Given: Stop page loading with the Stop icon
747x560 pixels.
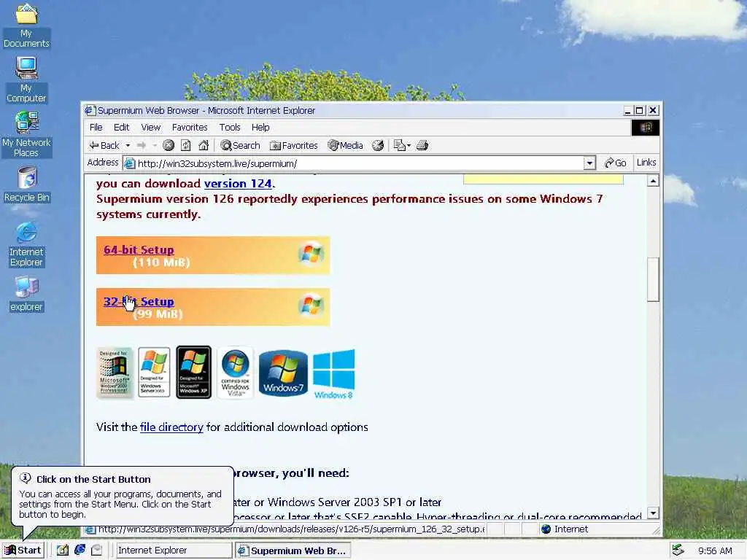Looking at the screenshot, I should (169, 145).
